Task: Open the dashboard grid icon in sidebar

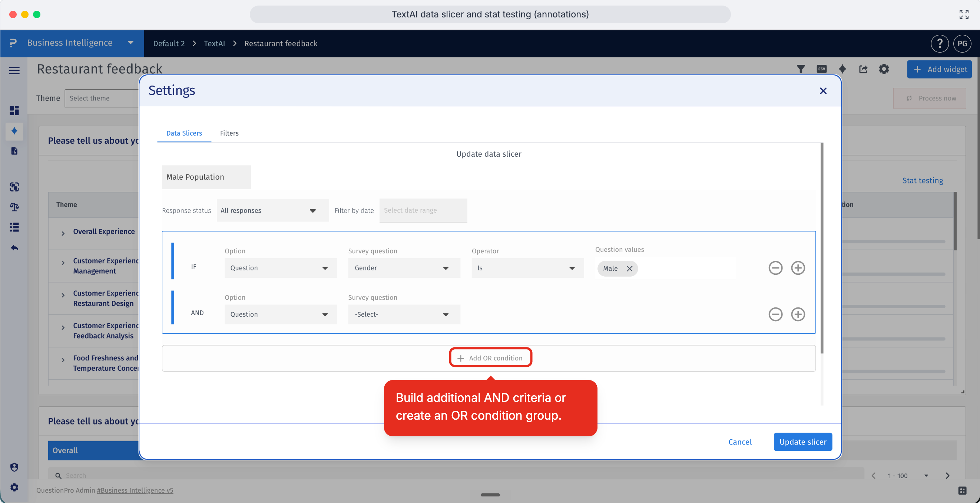Action: [14, 111]
